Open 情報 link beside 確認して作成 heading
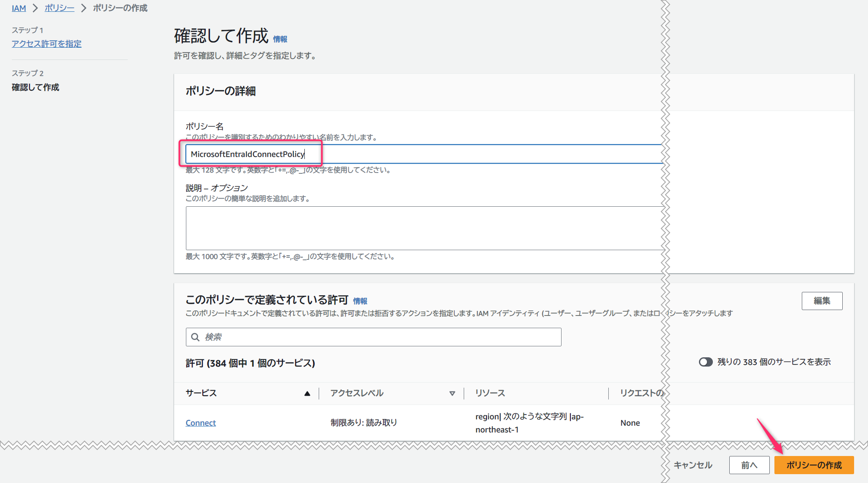This screenshot has height=483, width=868. click(280, 39)
